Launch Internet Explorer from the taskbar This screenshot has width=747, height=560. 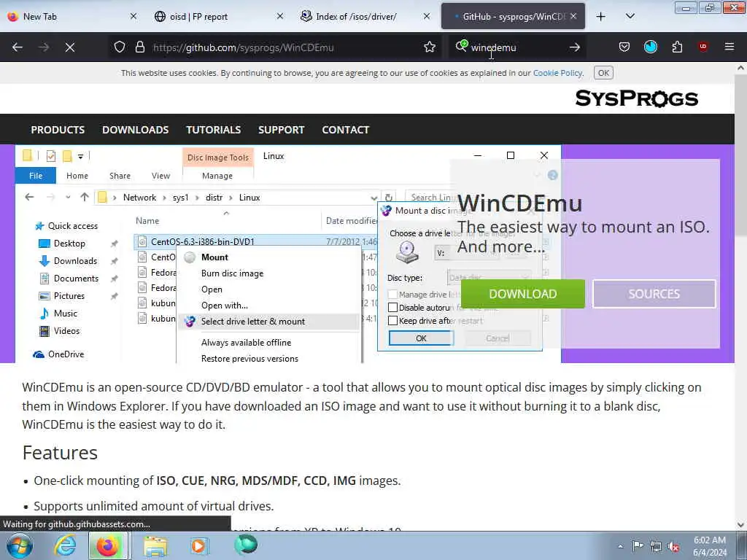click(65, 545)
